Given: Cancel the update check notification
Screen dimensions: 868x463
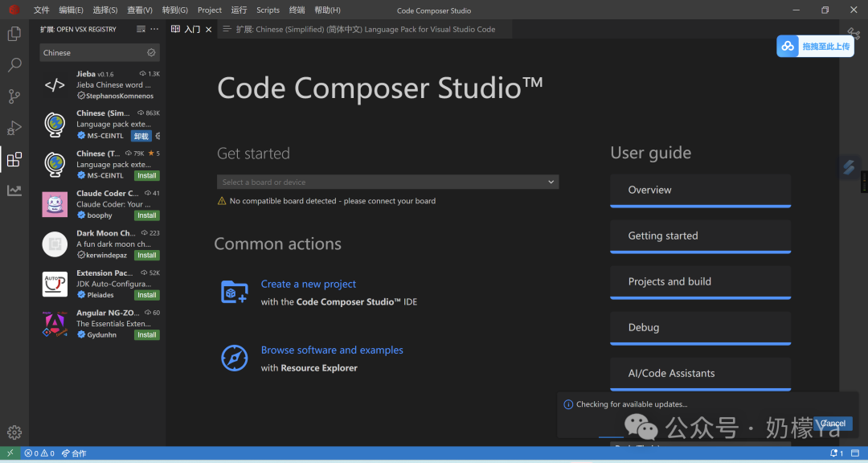Looking at the screenshot, I should [833, 423].
